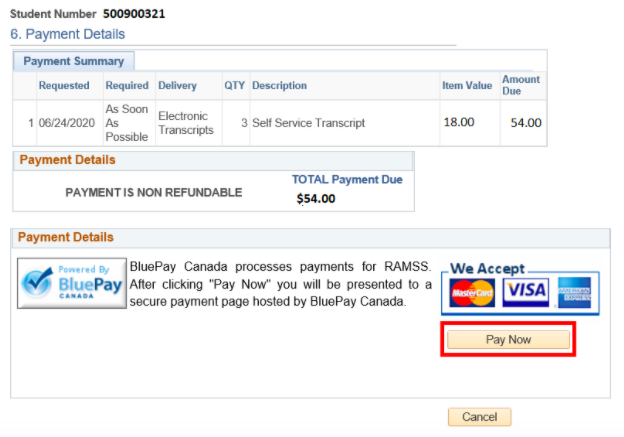Click the Required column header
The width and height of the screenshot is (624, 437).
click(127, 86)
